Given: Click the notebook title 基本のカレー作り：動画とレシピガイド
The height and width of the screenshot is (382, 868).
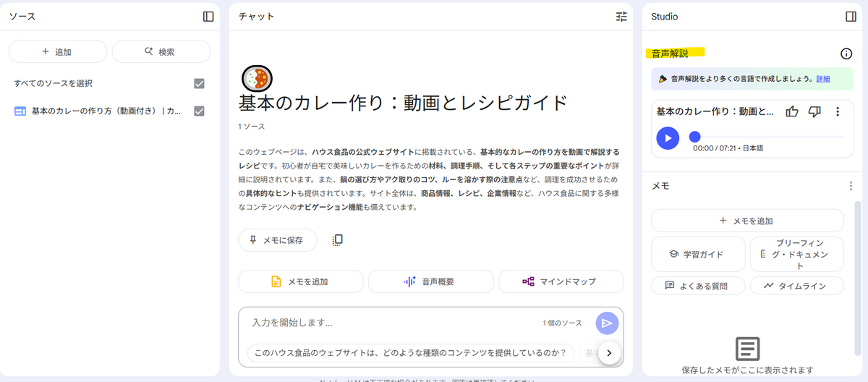Looking at the screenshot, I should coord(403,103).
